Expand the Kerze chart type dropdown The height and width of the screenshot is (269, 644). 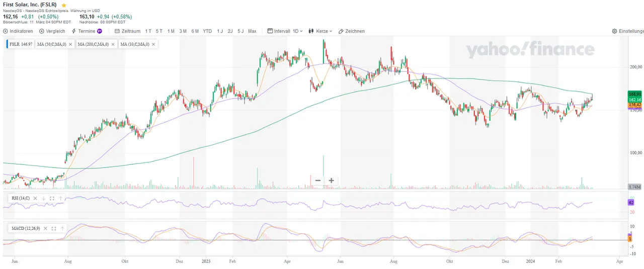[x=321, y=31]
